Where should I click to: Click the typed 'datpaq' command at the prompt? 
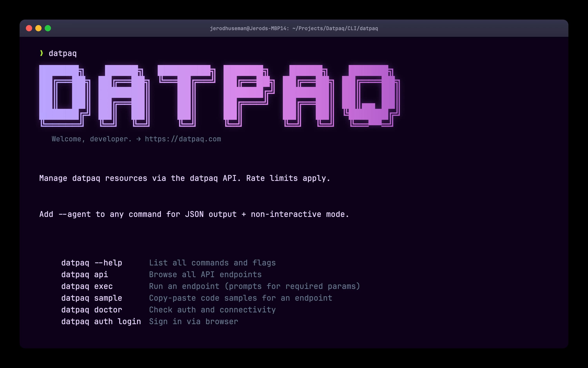(63, 54)
